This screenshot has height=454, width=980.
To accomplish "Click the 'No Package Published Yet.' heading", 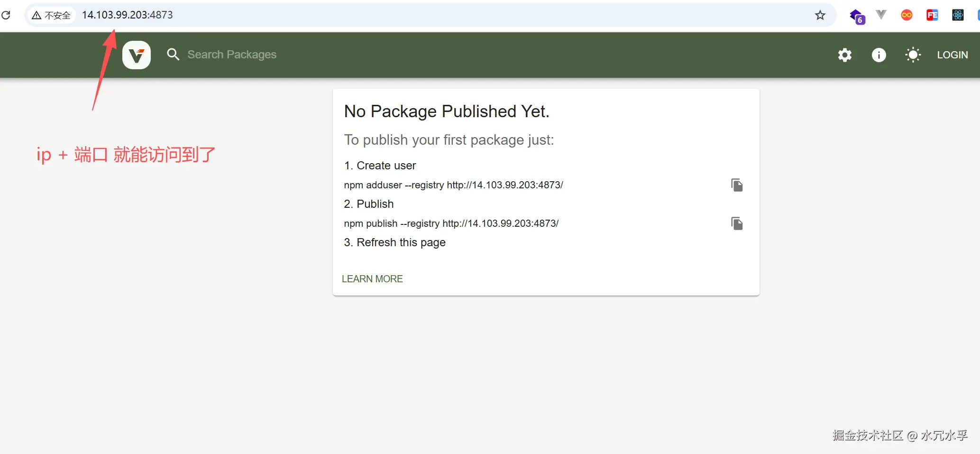I will [447, 111].
